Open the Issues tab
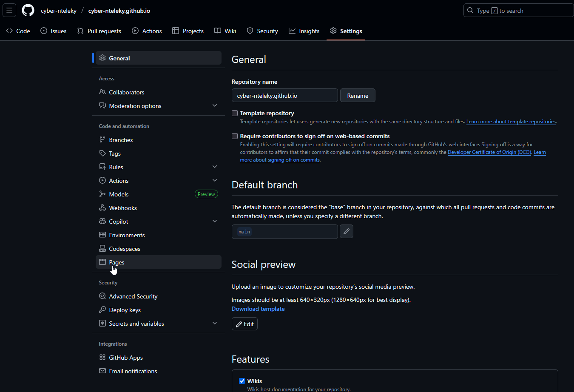 click(x=54, y=31)
